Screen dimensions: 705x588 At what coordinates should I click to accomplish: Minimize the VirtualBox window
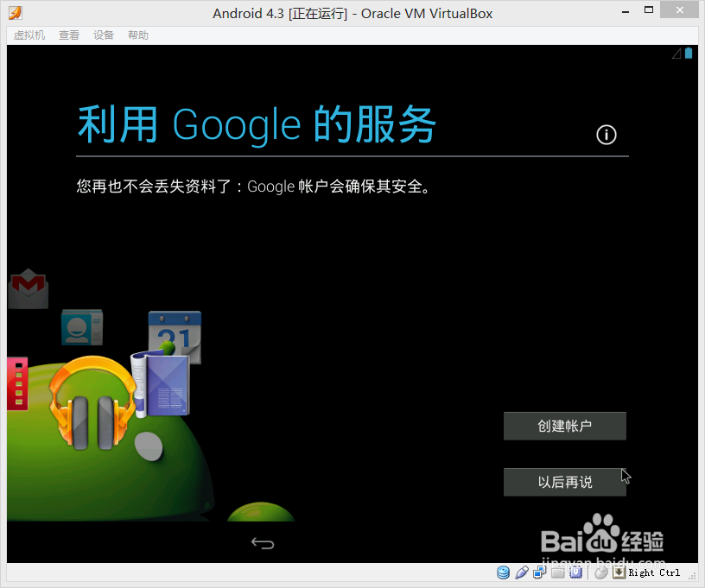click(626, 12)
